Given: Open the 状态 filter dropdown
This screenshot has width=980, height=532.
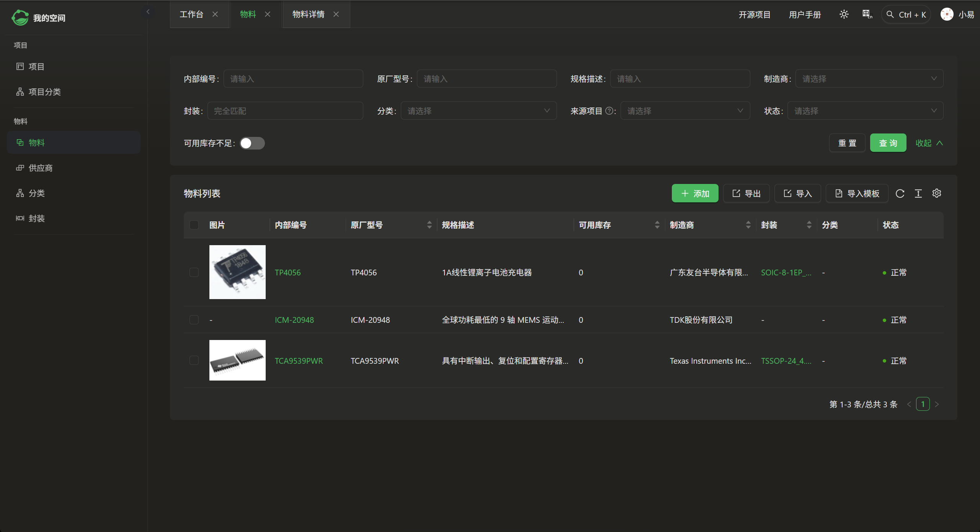Looking at the screenshot, I should pos(865,111).
